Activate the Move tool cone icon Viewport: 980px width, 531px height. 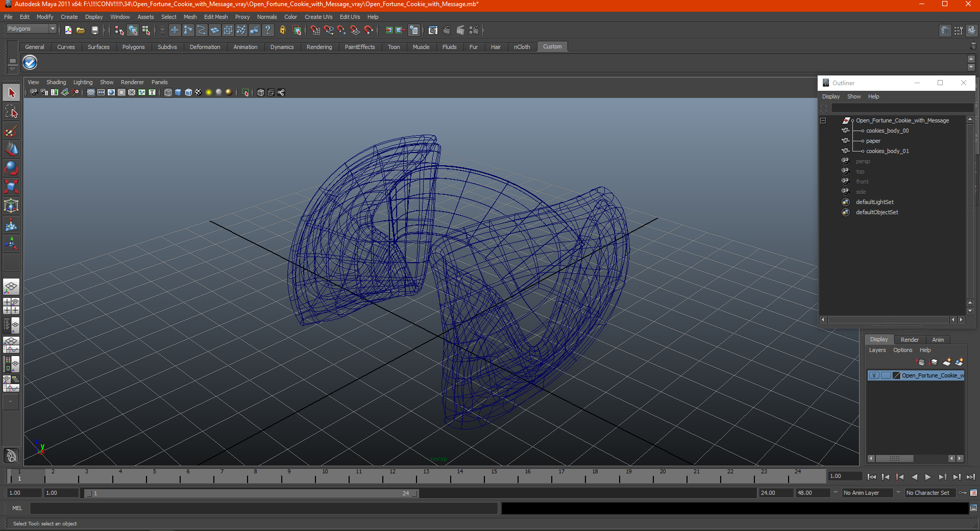[11, 149]
